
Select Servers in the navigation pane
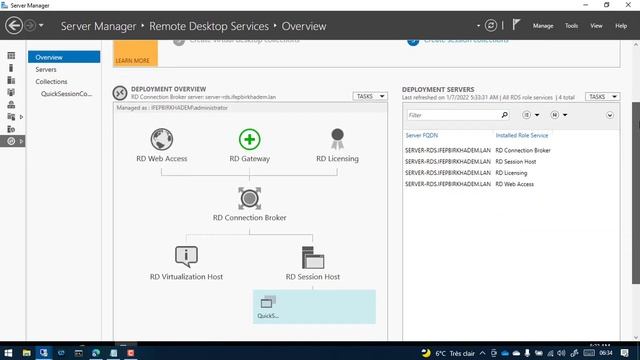[46, 69]
